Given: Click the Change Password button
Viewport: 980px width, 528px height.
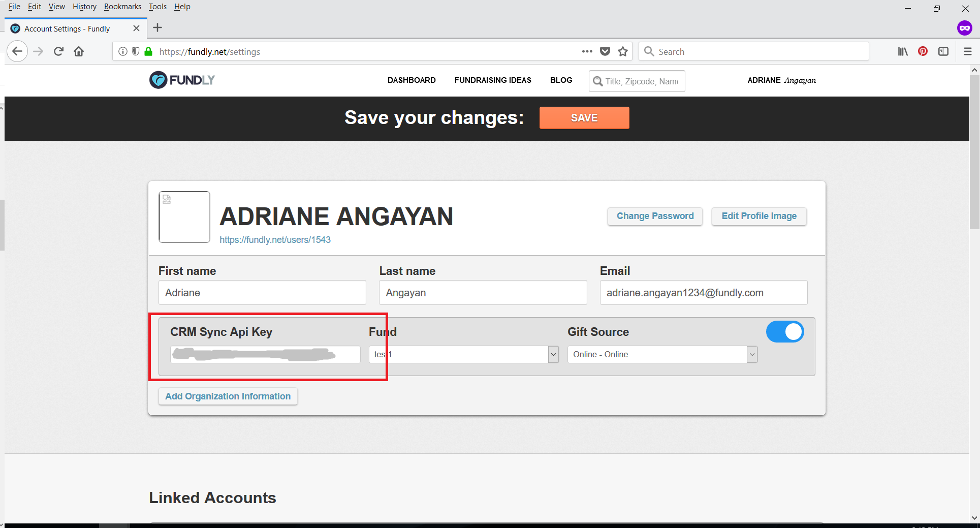Looking at the screenshot, I should point(655,216).
